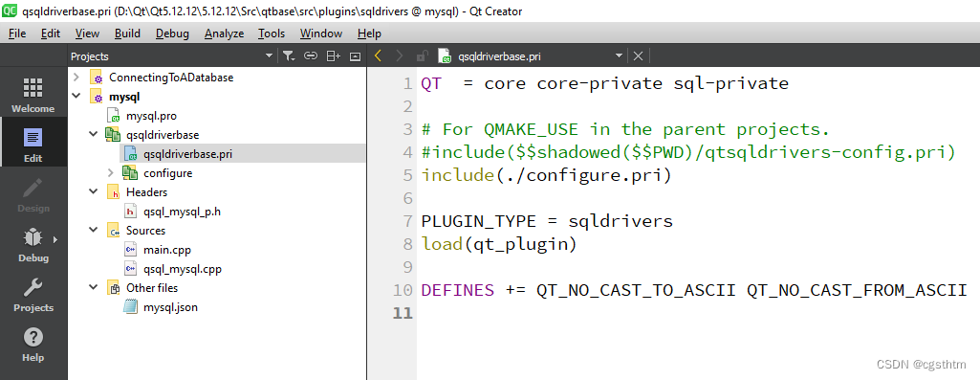Select the Sources folder

[145, 231]
